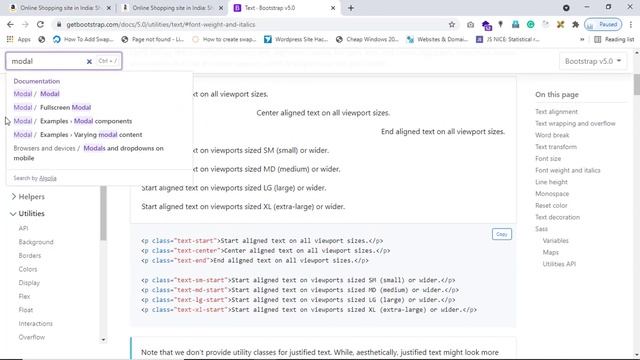640x360 pixels.
Task: Open the Background utilities page
Action: (36, 242)
